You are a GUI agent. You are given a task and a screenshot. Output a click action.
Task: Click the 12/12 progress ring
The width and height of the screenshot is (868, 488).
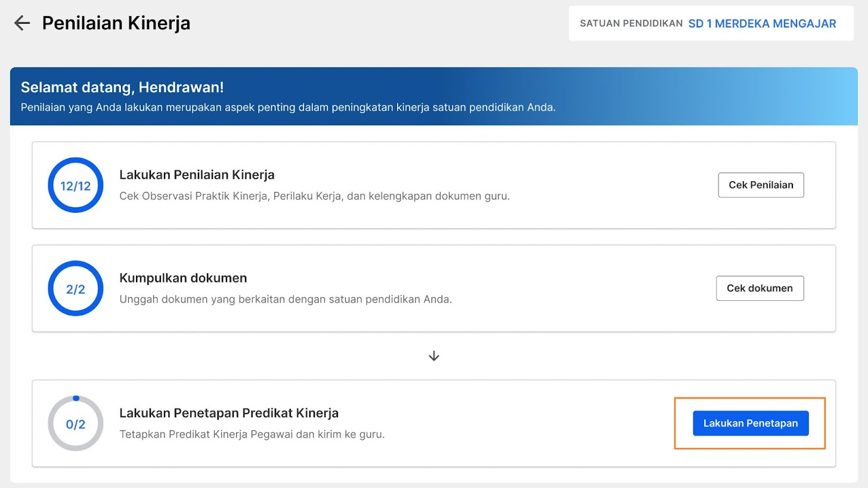point(76,185)
